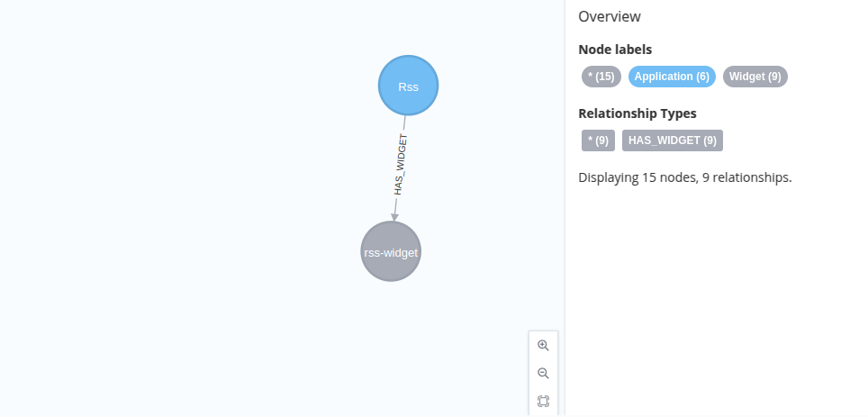Click the edge line just under Rss node
The width and height of the screenshot is (868, 417).
404,123
